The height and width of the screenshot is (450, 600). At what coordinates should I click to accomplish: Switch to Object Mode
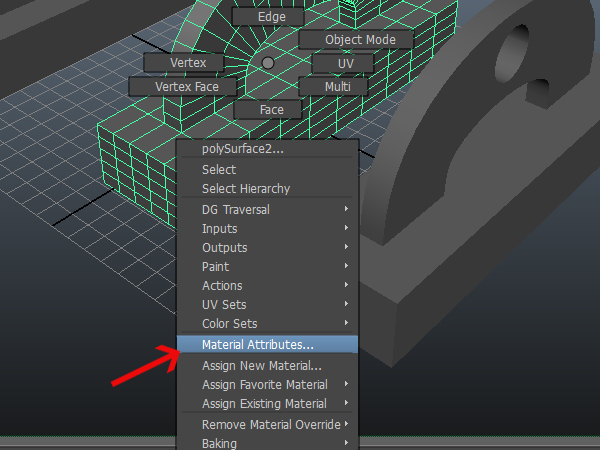click(x=356, y=40)
